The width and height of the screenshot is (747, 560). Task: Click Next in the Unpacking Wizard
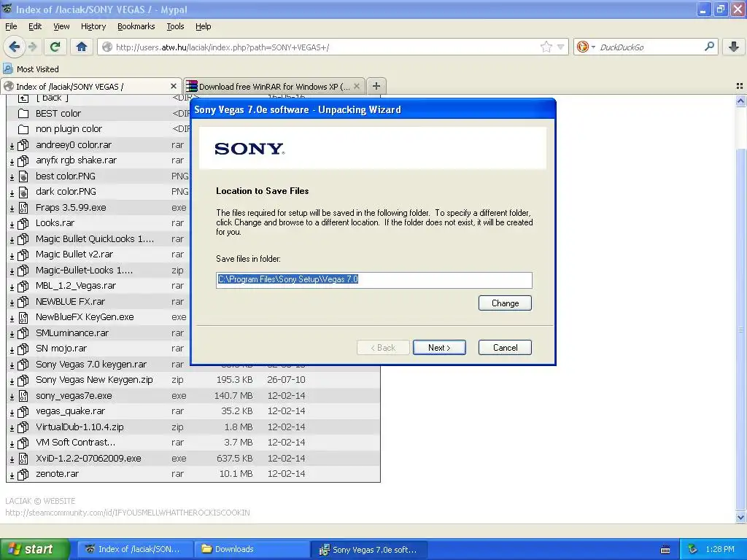coord(439,348)
